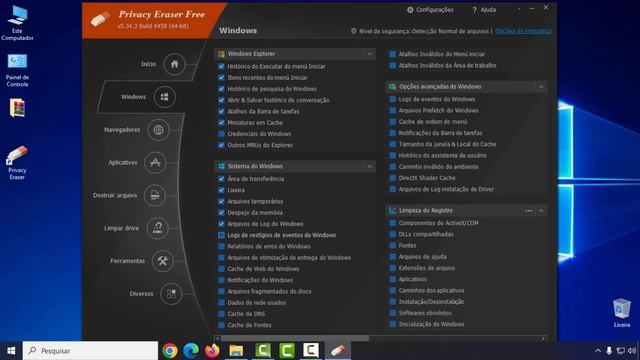
Task: Open Este Computador desktop icon
Action: tap(17, 23)
